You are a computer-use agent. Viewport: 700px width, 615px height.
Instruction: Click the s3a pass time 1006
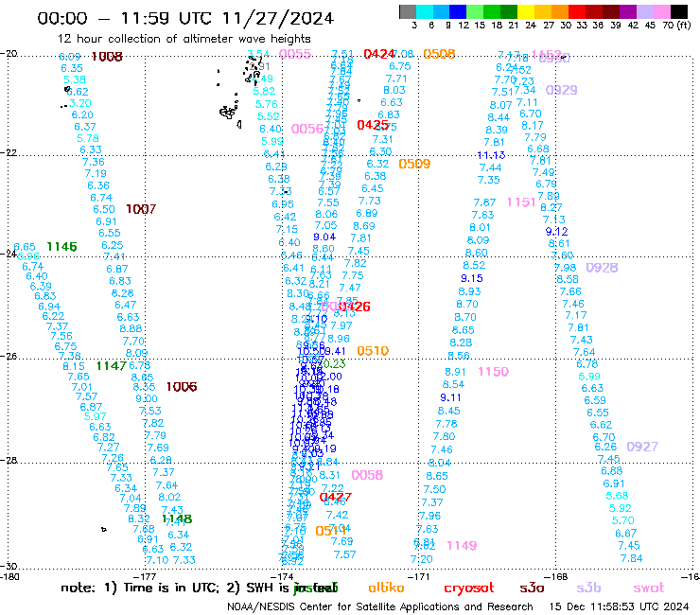click(x=182, y=387)
